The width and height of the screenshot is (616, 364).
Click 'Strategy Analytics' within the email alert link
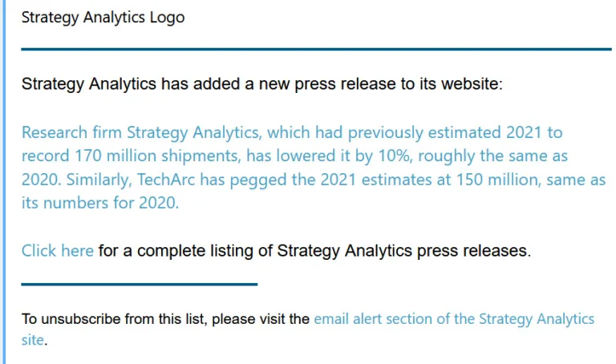point(537,319)
